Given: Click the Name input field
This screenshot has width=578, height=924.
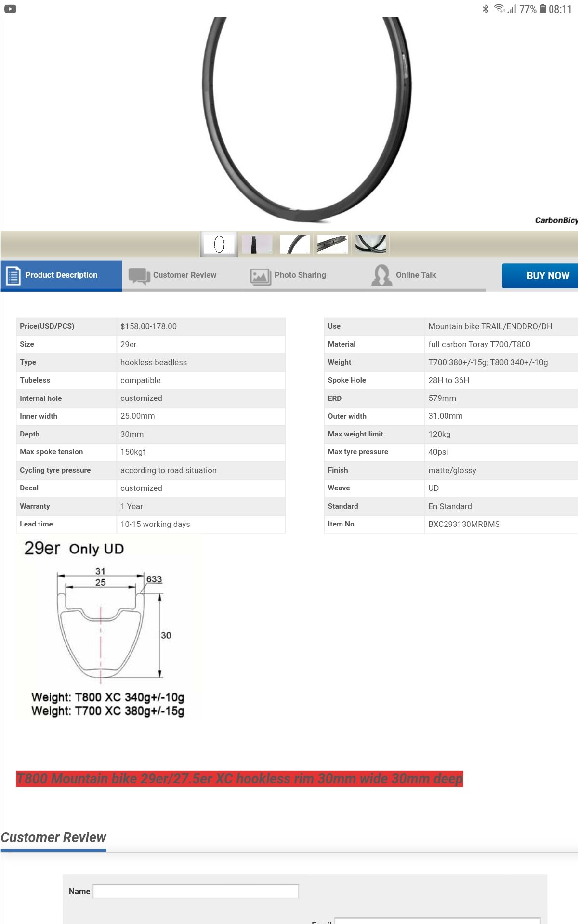Looking at the screenshot, I should pos(196,891).
